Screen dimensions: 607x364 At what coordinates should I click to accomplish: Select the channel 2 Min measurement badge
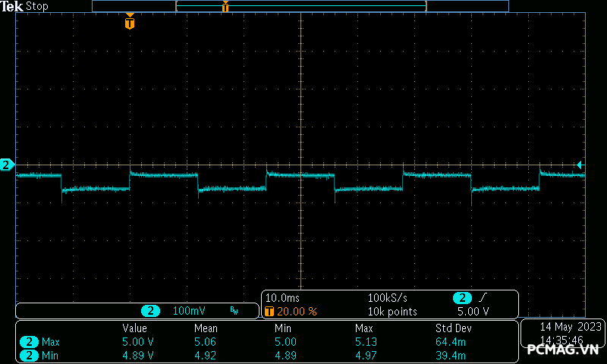click(x=30, y=355)
